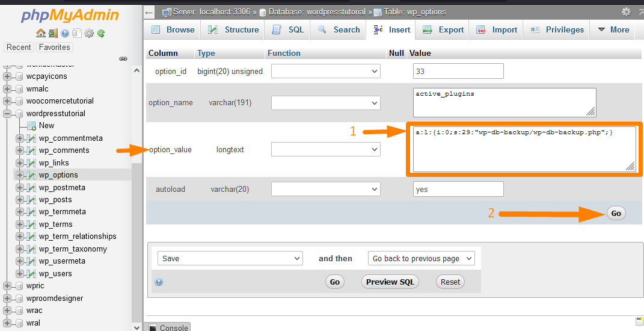The width and height of the screenshot is (644, 331).
Task: Open function dropdown for option_id
Action: pos(326,71)
